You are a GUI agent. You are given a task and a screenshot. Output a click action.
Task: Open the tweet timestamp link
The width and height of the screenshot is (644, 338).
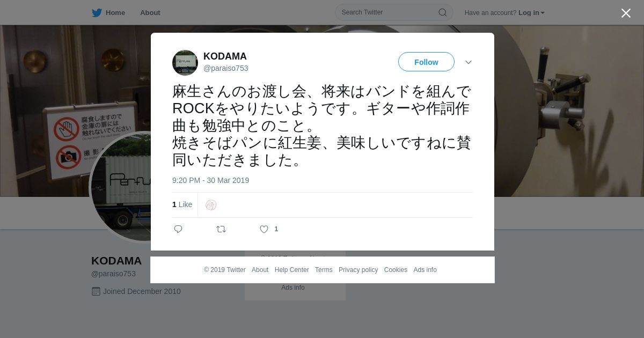(210, 180)
